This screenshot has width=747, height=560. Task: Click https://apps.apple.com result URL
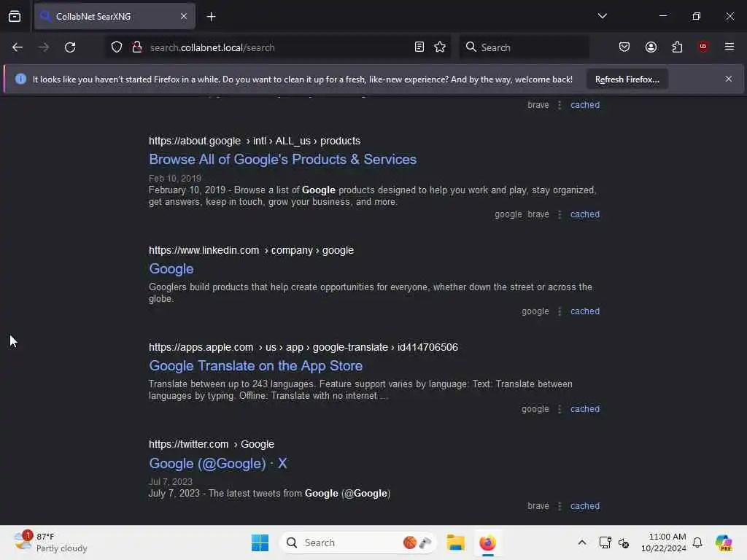[303, 348]
